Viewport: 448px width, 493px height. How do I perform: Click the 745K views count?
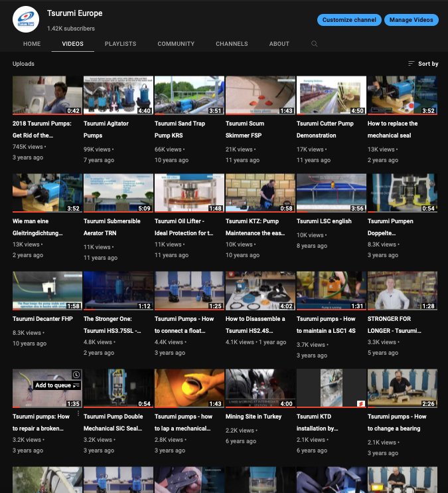pos(27,147)
